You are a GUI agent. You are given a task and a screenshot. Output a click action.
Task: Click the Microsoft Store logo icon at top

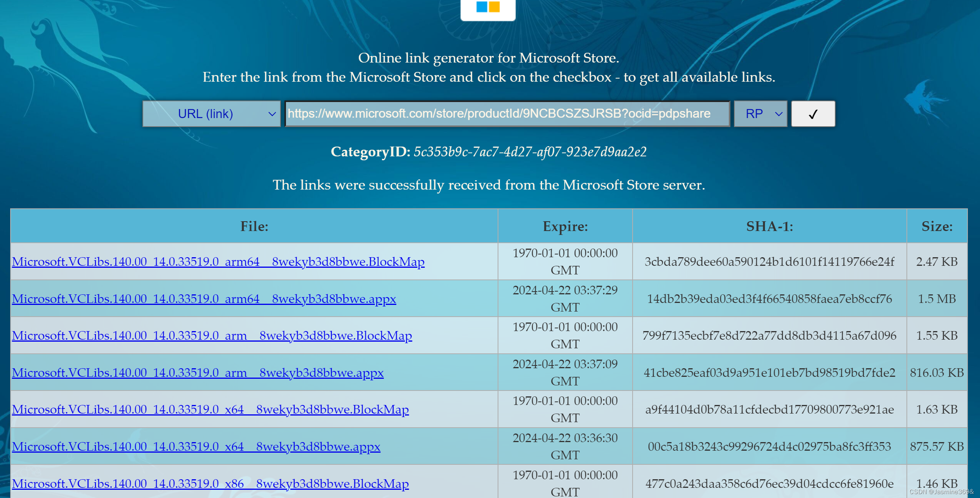point(488,8)
